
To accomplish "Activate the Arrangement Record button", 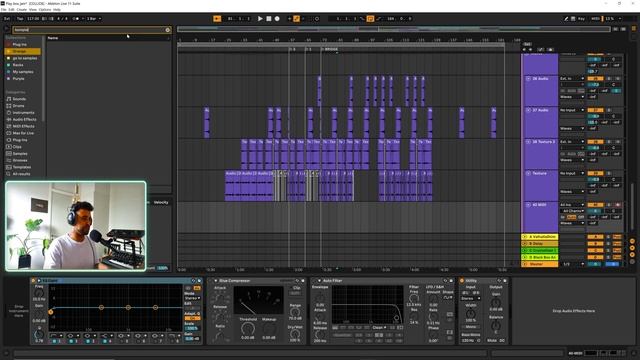I will click(x=277, y=18).
